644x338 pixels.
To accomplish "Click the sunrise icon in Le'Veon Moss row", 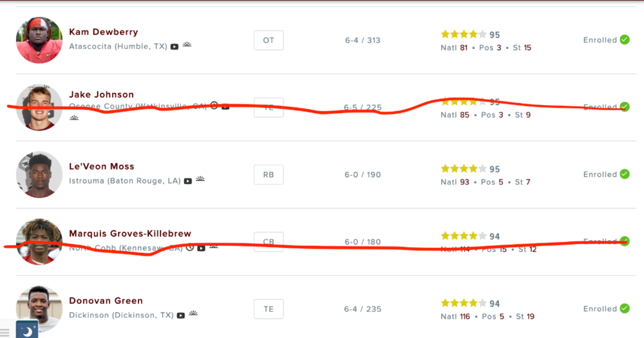I will point(200,180).
